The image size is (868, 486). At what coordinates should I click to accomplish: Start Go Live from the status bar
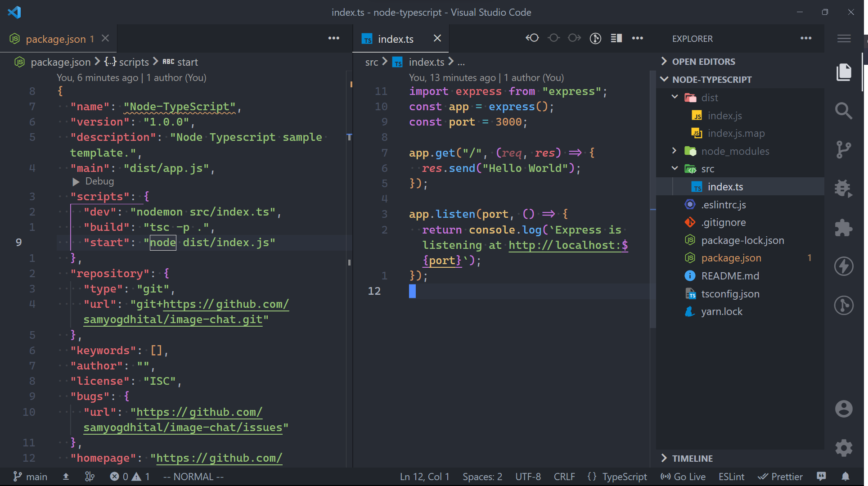tap(683, 477)
